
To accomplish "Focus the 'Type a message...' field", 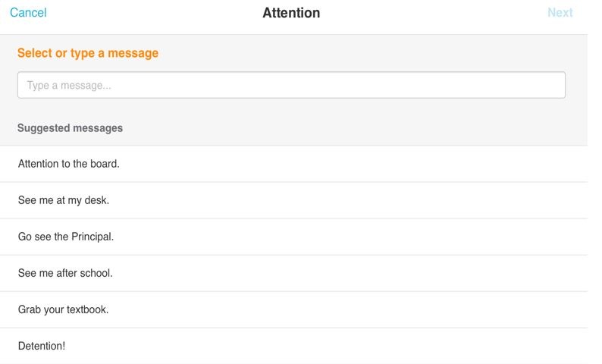I will coord(291,85).
